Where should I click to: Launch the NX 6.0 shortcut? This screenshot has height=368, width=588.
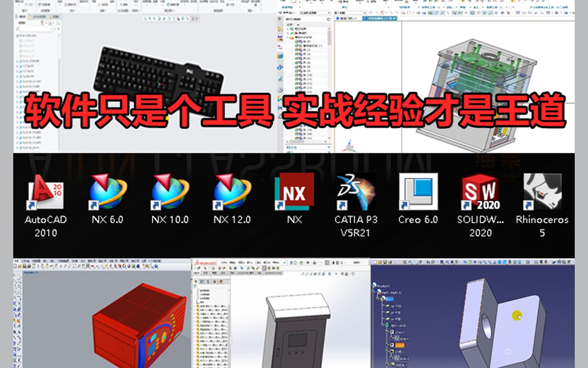coord(108,199)
